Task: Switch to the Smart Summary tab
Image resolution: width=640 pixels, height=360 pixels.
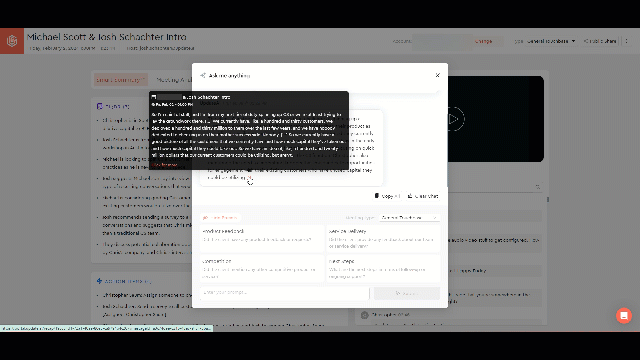Action: 120,80
